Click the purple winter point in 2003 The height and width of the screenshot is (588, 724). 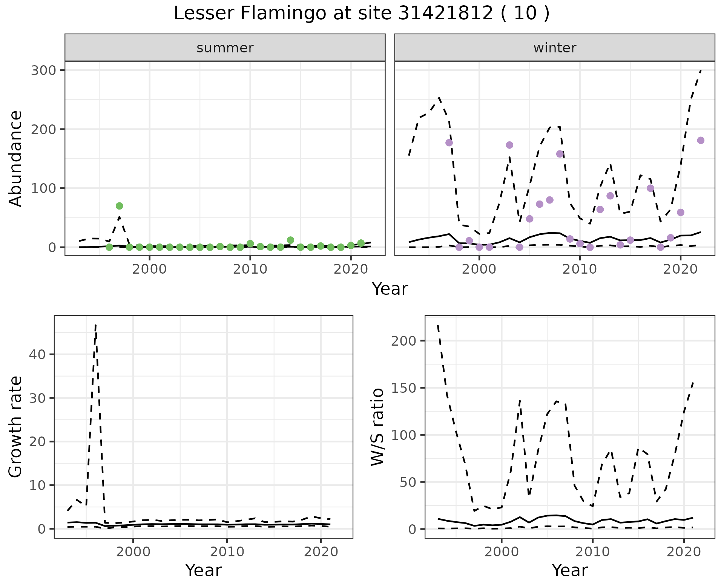pyautogui.click(x=509, y=145)
